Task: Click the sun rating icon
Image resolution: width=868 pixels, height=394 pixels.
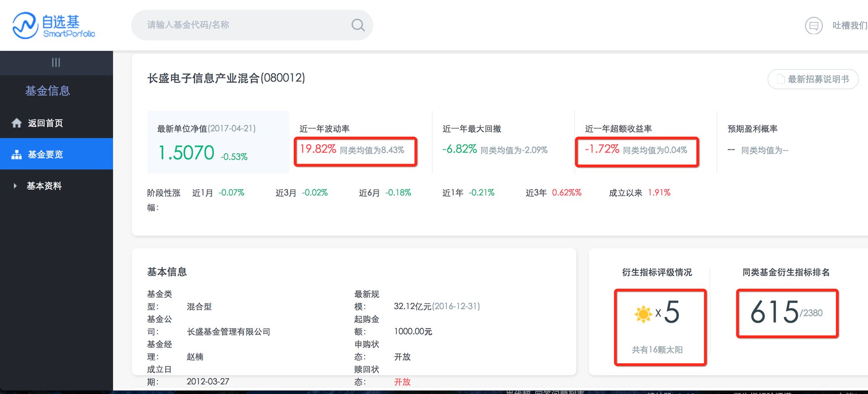Action: pos(643,313)
